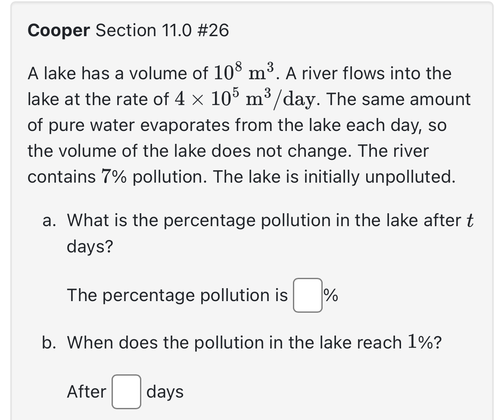Select the Cooper Section 11.0 #26 heading

(128, 30)
